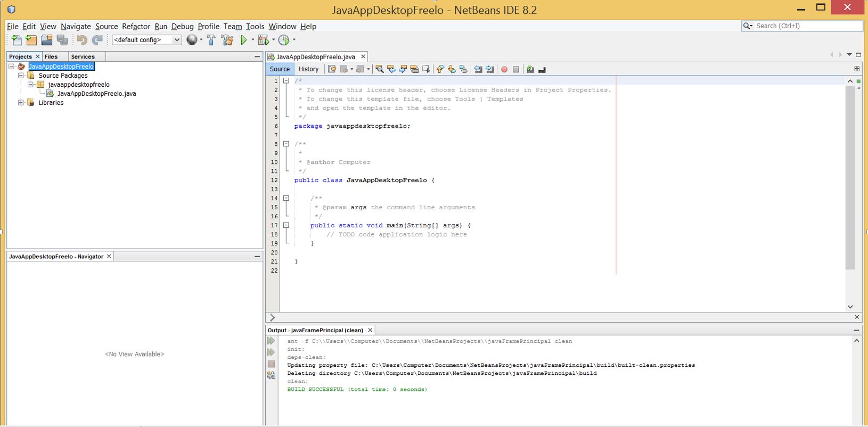The height and width of the screenshot is (427, 868).
Task: Collapse the Javadoc fold at line 8
Action: coord(286,144)
